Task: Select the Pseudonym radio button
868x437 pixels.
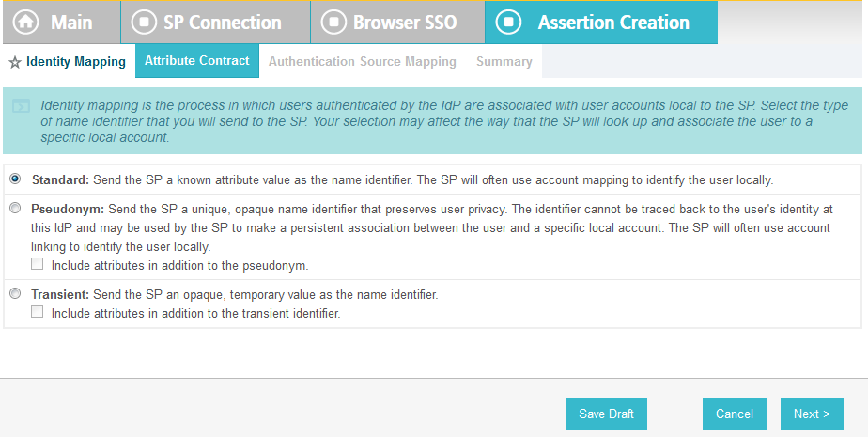Action: (15, 208)
